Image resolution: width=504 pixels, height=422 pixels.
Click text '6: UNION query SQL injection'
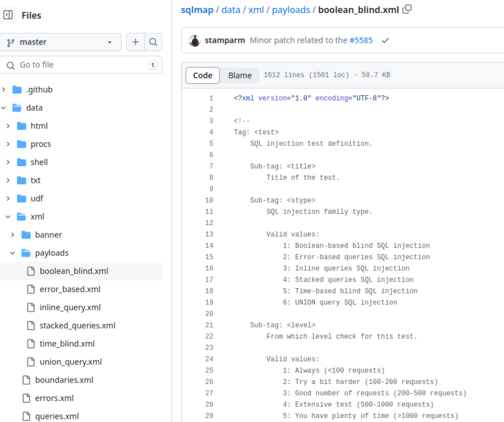340,303
